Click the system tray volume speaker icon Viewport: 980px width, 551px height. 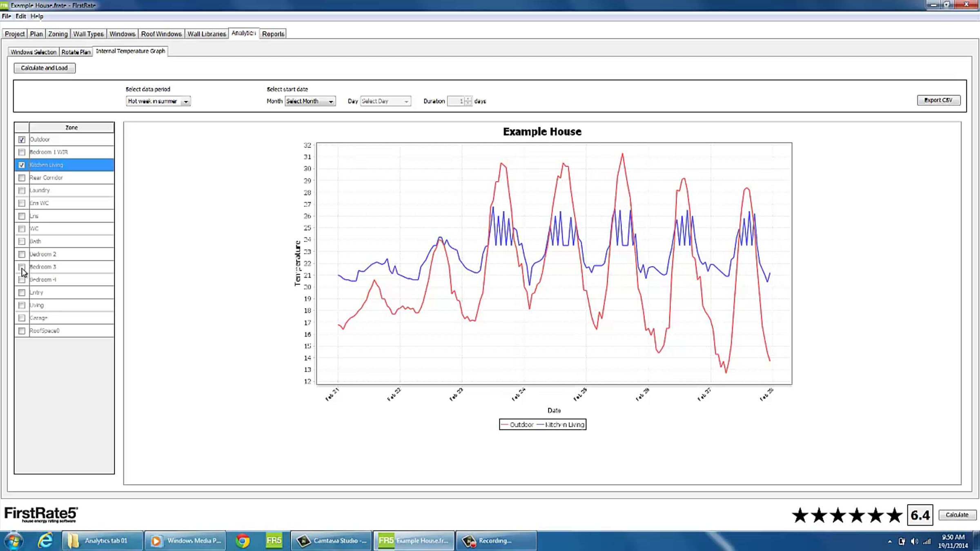point(914,541)
